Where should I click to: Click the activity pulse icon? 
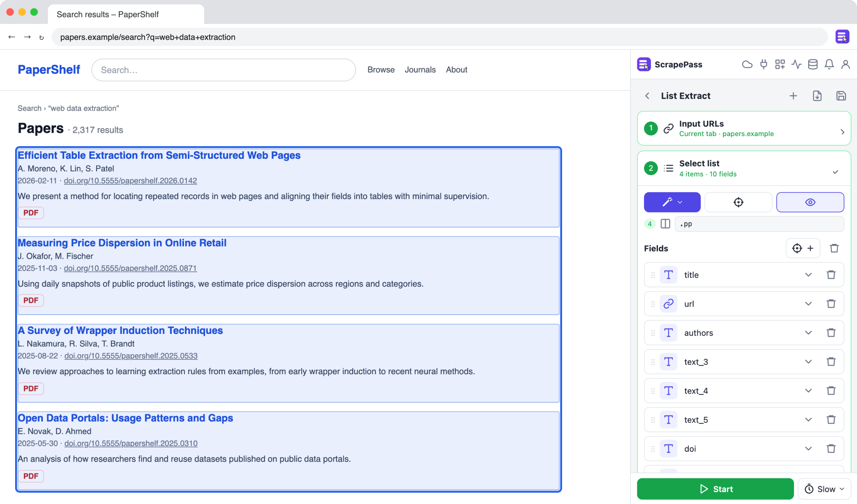point(797,64)
